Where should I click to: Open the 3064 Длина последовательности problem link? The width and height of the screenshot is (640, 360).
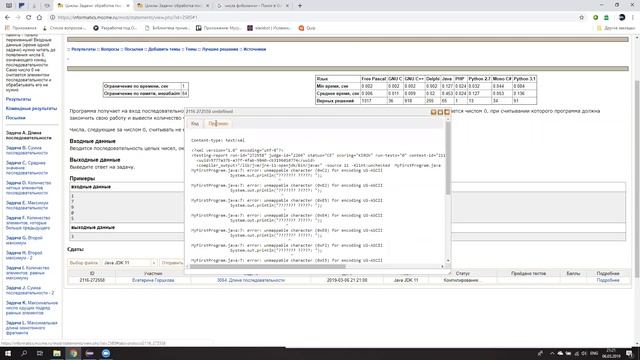click(251, 280)
